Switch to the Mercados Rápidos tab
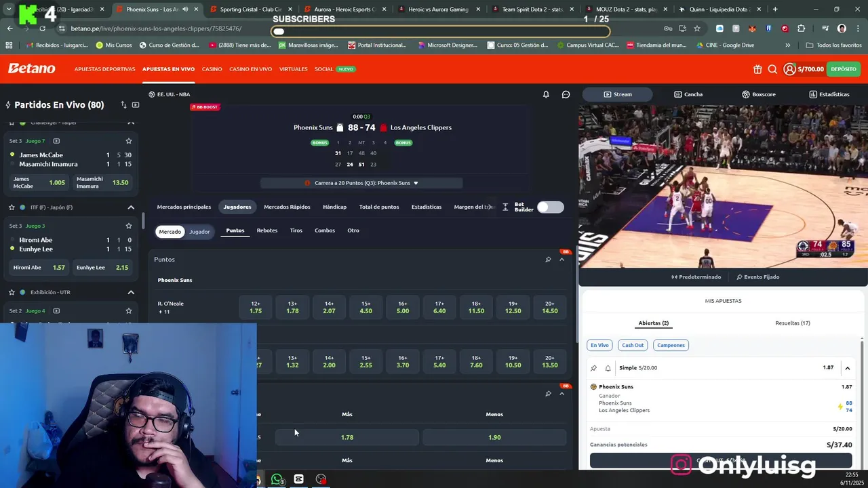Viewport: 868px width, 488px height. click(287, 207)
